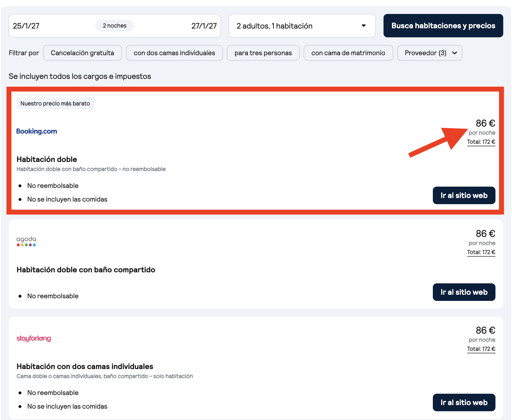Go to Stayforlong site via Ir al sitio web
512x420 pixels.
click(464, 402)
